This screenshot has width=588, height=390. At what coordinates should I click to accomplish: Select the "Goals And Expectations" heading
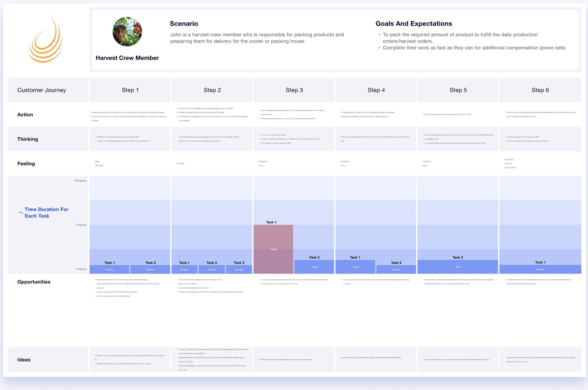(414, 24)
